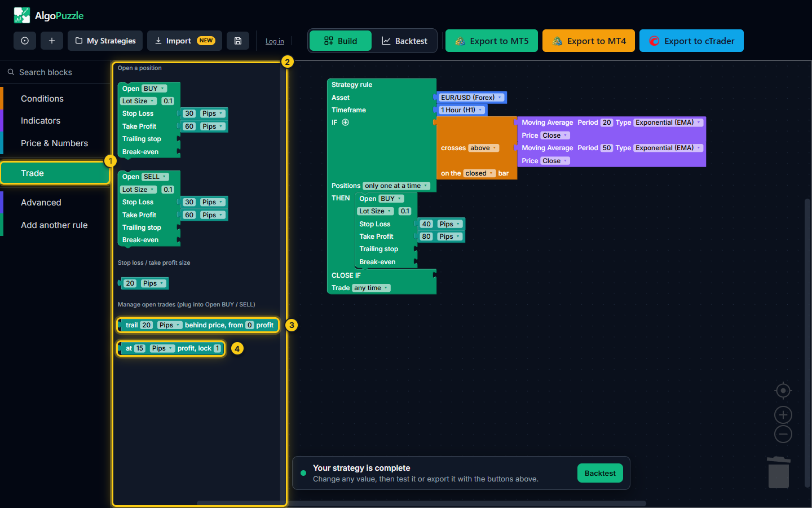Open Type dropdown of Period 20 average
Image resolution: width=812 pixels, height=508 pixels.
(x=668, y=122)
